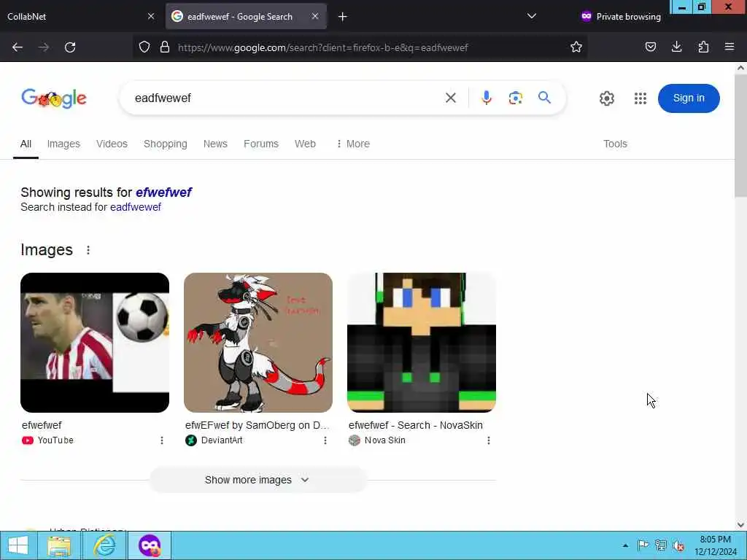
Task: Click the site security padlock icon
Action: click(x=165, y=47)
